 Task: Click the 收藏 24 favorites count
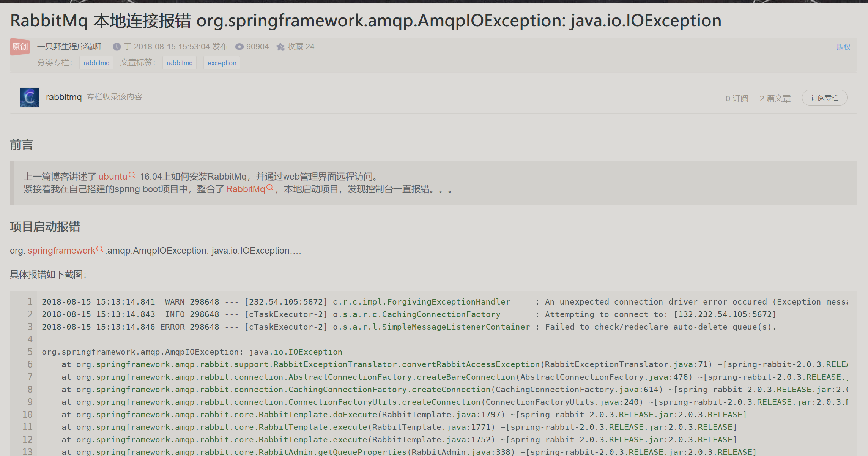tap(301, 47)
